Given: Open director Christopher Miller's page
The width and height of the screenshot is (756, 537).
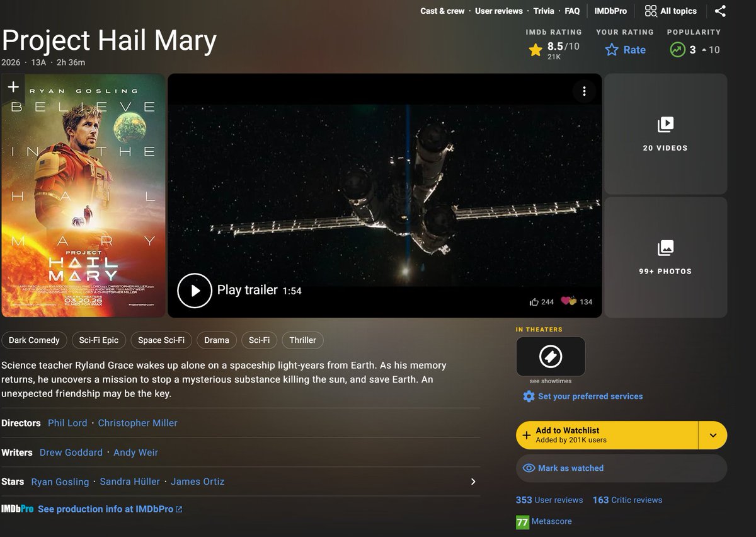Looking at the screenshot, I should (138, 423).
